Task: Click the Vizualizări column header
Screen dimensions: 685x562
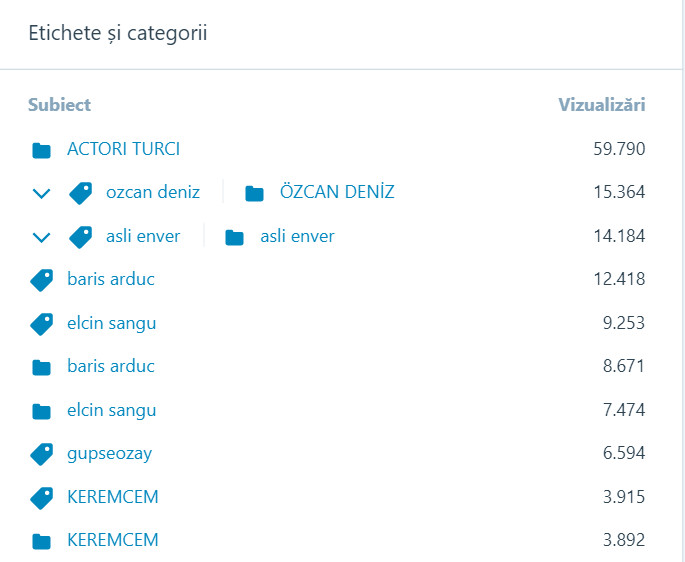Action: [601, 104]
